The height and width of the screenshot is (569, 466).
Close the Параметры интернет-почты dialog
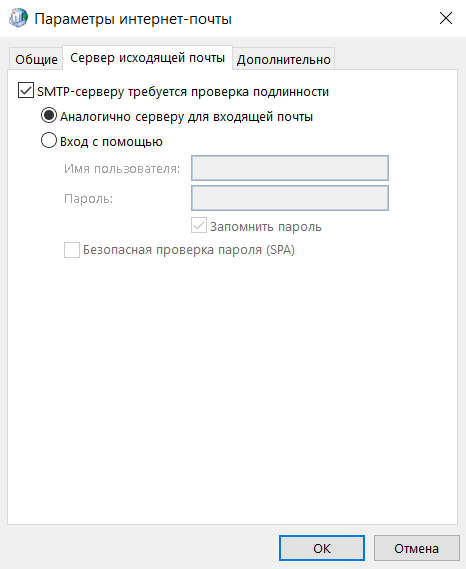(x=446, y=18)
